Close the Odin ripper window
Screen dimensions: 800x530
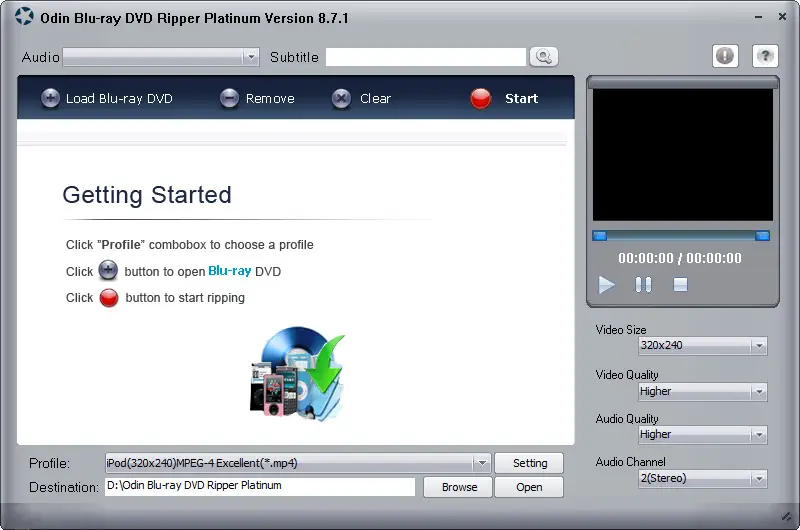tap(782, 17)
